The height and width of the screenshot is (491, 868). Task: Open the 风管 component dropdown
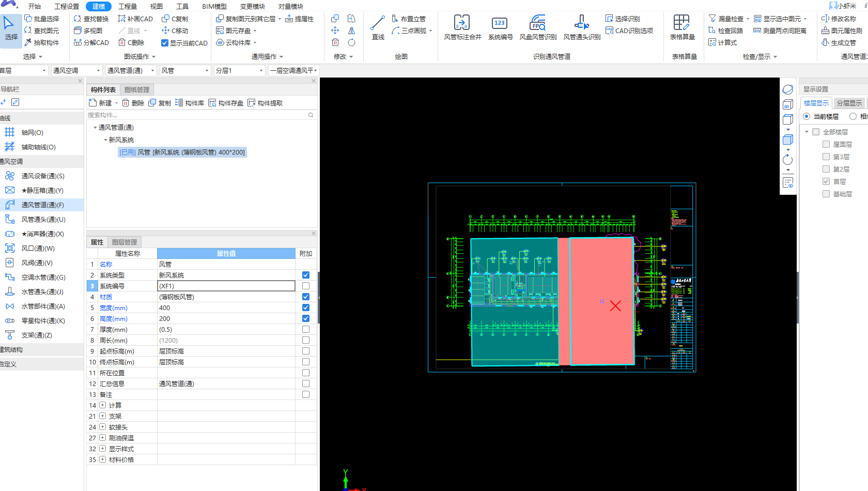click(x=185, y=70)
